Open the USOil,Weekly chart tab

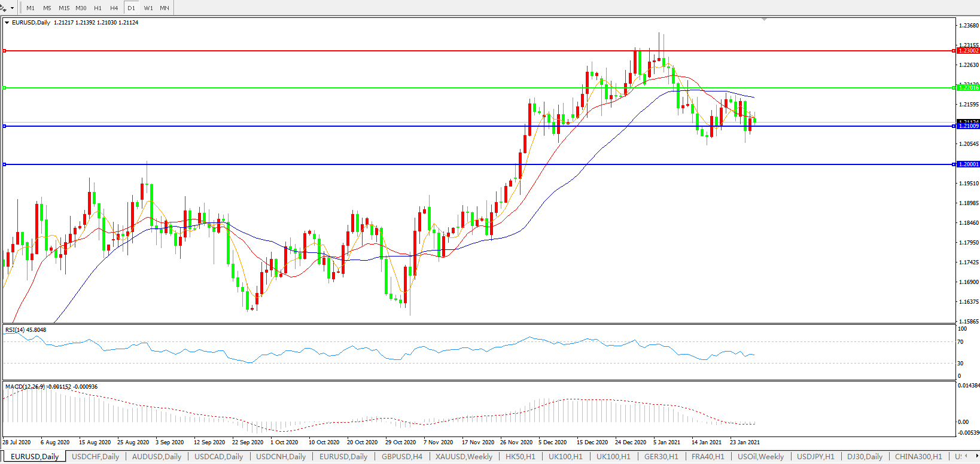(x=760, y=457)
